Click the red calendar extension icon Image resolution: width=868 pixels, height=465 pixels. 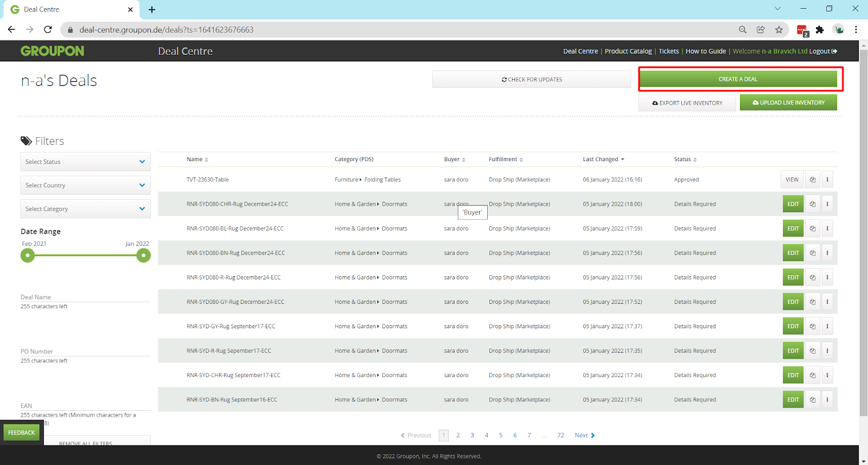[802, 30]
